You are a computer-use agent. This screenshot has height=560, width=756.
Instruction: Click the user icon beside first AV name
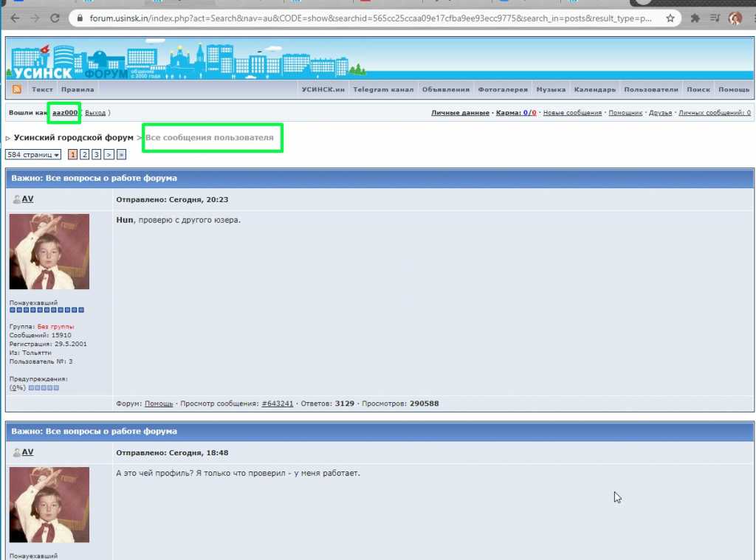pyautogui.click(x=16, y=199)
